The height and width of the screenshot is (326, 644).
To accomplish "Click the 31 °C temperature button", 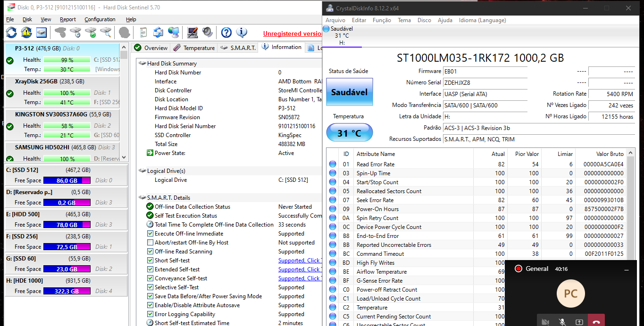I will (x=349, y=133).
